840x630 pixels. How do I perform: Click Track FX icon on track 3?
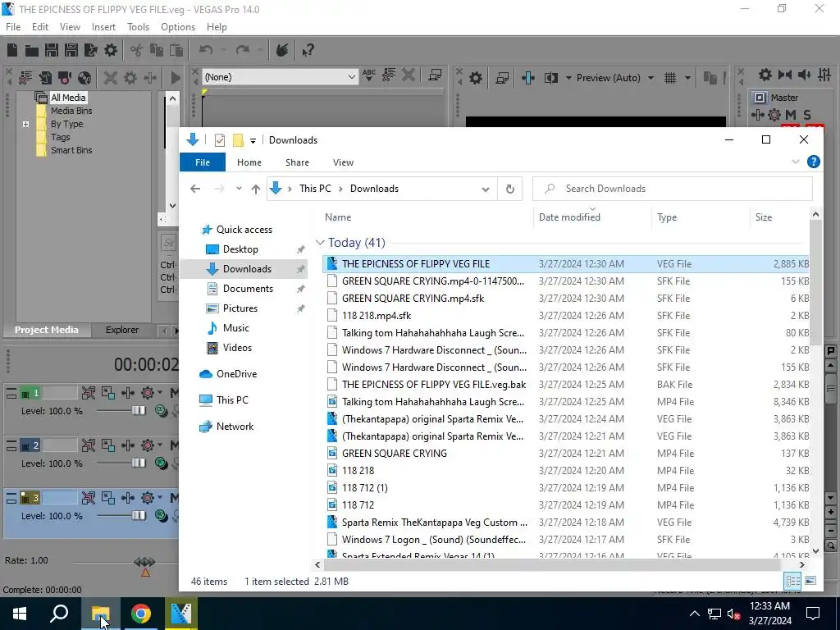(128, 498)
